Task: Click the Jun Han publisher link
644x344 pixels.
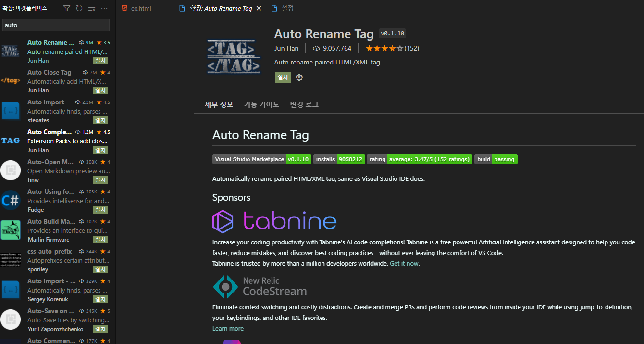Action: [x=286, y=48]
